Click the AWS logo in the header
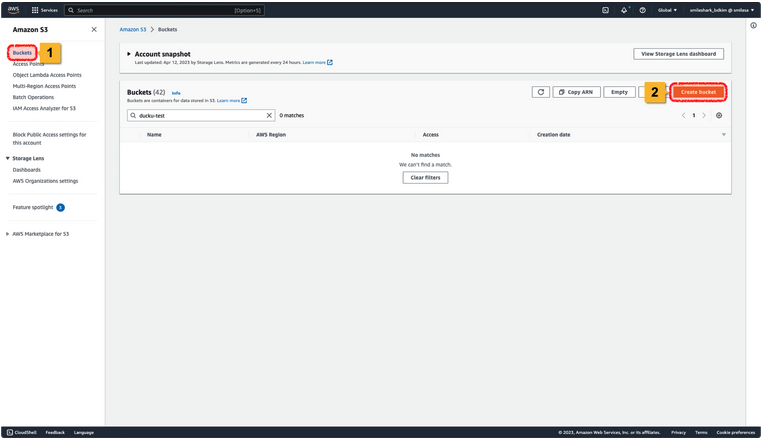762x440 pixels. pos(14,10)
